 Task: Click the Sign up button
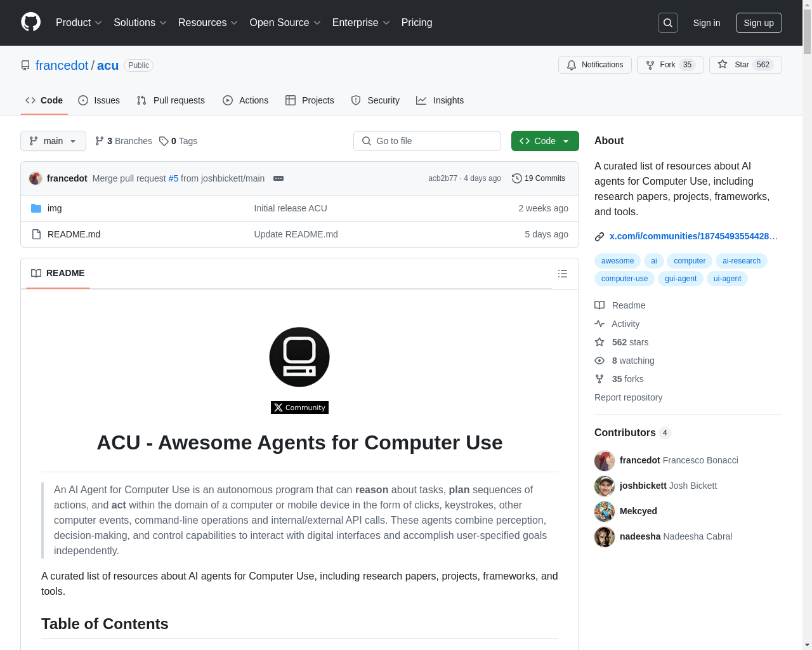pyautogui.click(x=759, y=23)
